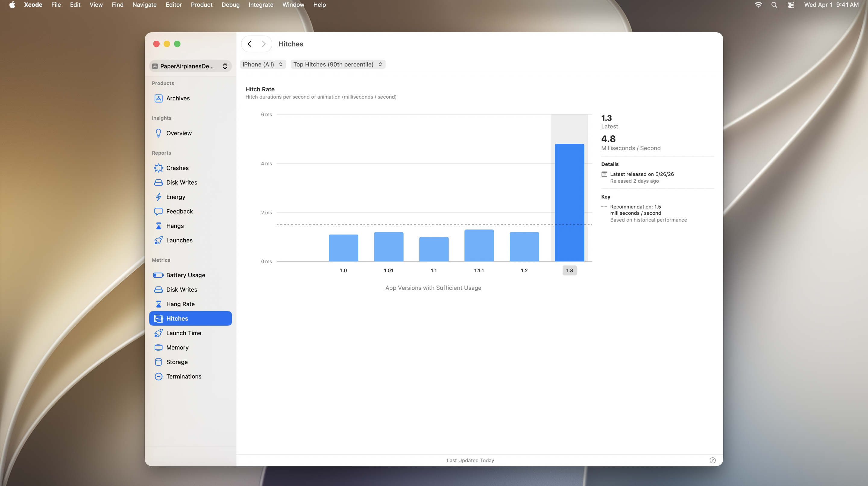
Task: Open the iPhone (All) device filter
Action: pos(263,64)
